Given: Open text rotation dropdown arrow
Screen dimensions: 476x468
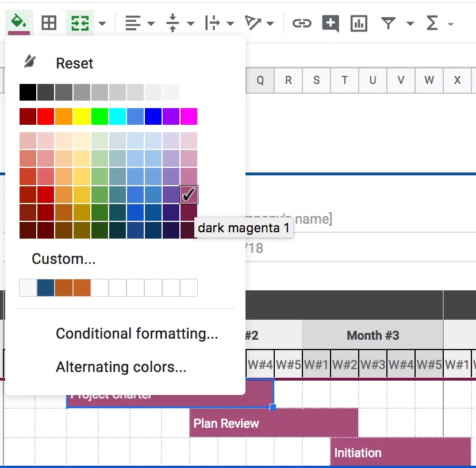Looking at the screenshot, I should [x=270, y=24].
